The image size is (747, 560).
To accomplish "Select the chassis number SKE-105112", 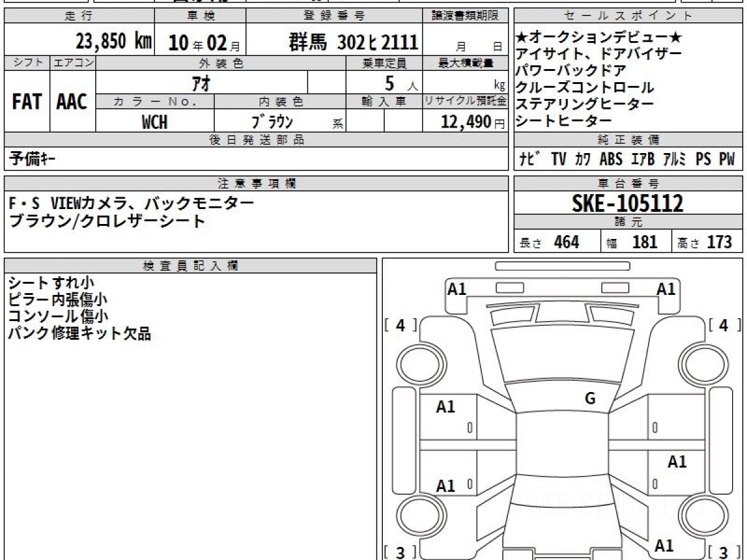I will pos(627,203).
